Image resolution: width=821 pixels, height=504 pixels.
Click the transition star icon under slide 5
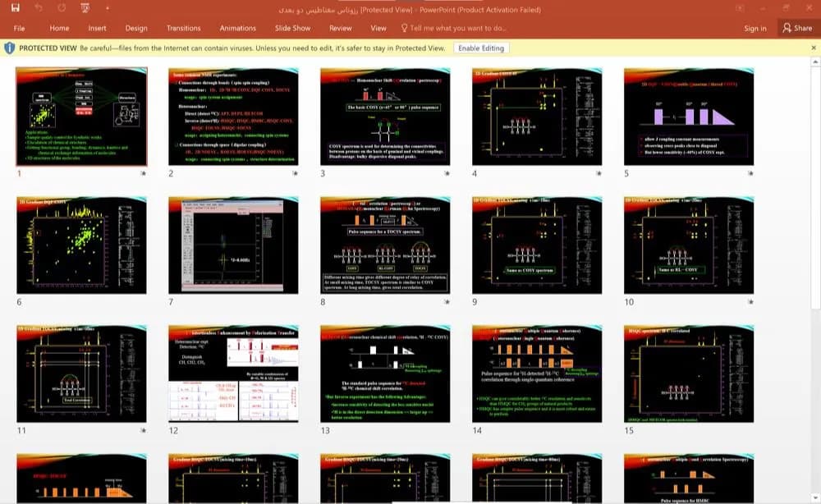point(750,173)
